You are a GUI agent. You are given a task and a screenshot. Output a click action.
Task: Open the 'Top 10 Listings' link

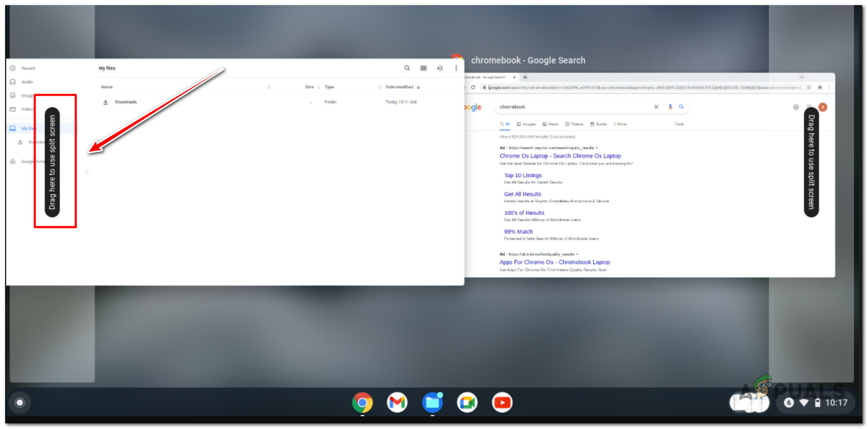click(x=523, y=176)
